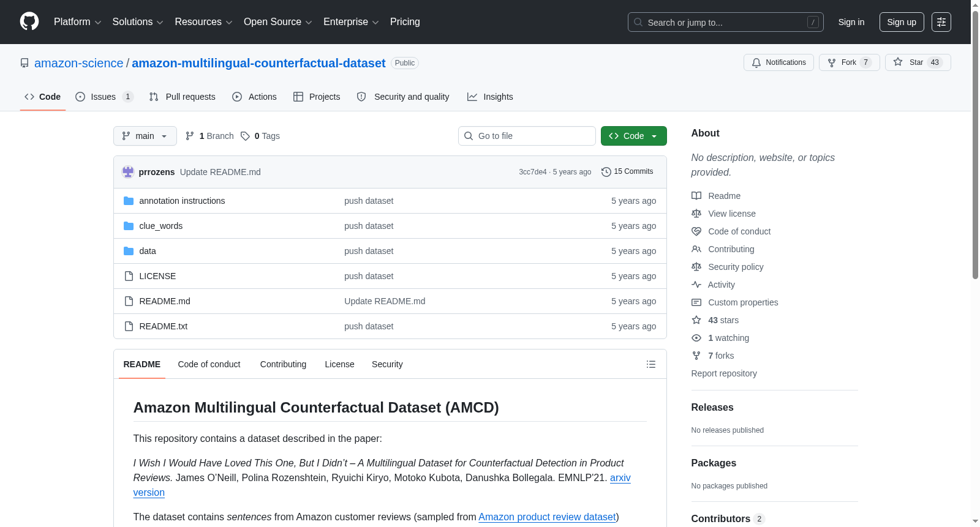Click the Sign in link

pyautogui.click(x=851, y=22)
